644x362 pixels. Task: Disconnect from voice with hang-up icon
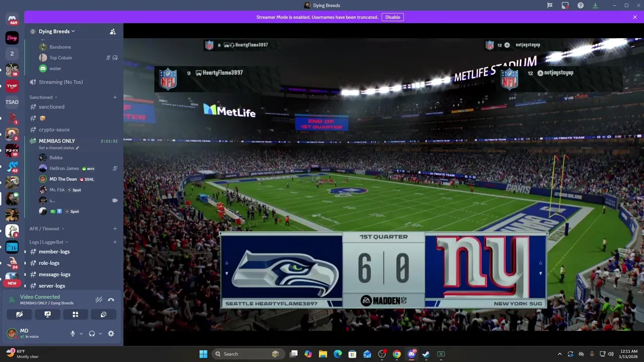[x=111, y=300]
